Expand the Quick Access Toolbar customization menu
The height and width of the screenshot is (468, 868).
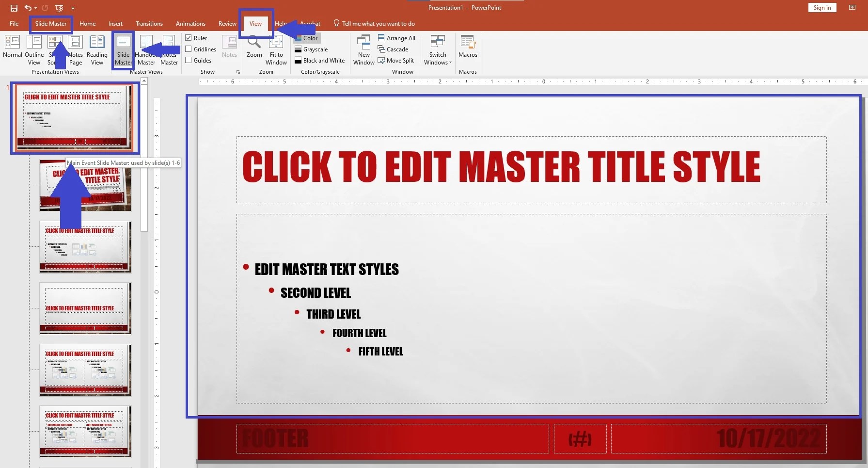73,8
